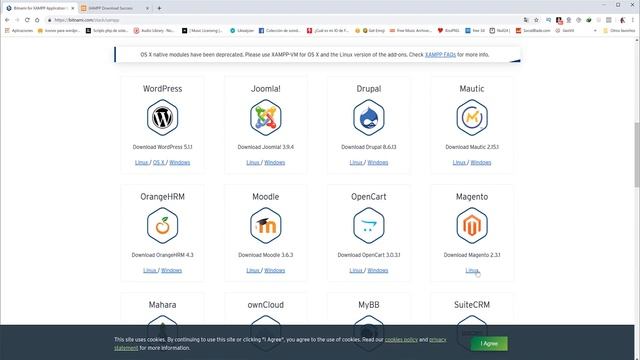Click the browser home icon
This screenshot has width=640, height=360.
click(37, 20)
